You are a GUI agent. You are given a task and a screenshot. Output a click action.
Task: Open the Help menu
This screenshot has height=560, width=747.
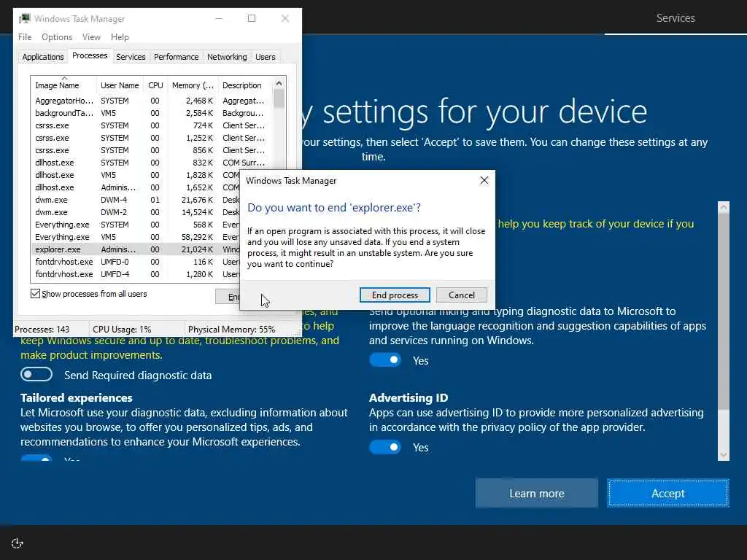pos(120,37)
